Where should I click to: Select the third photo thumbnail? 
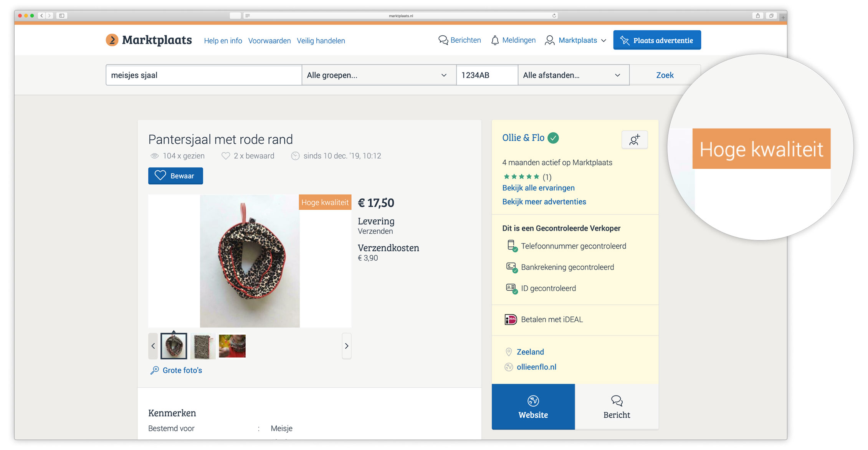(232, 346)
